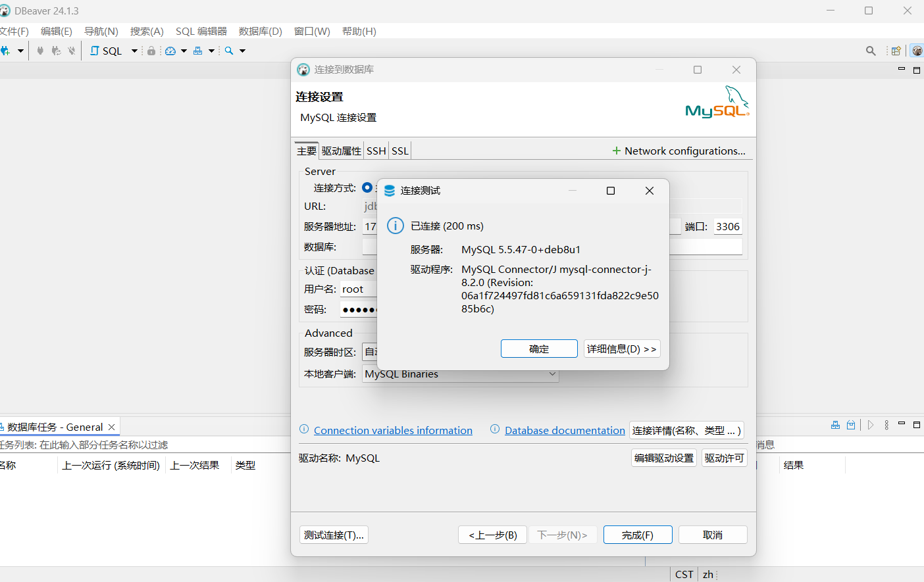Image resolution: width=924 pixels, height=582 pixels.
Task: Click the 驱动许可 button
Action: pos(724,458)
